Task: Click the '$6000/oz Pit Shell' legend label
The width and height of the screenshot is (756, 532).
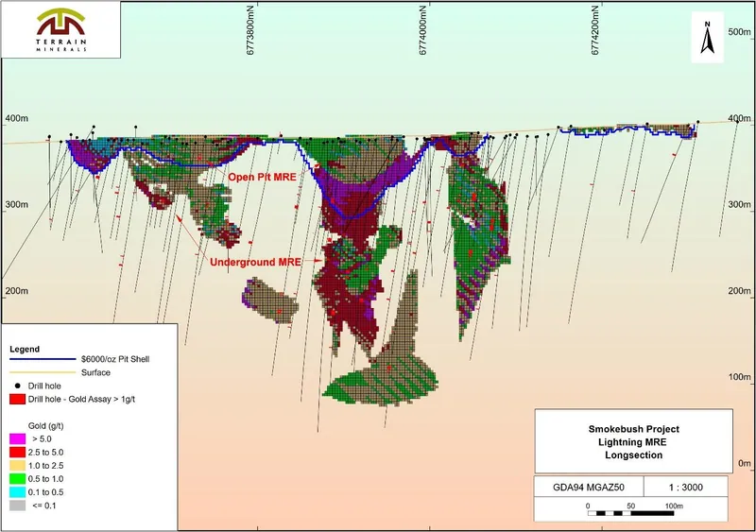Action: coord(115,359)
